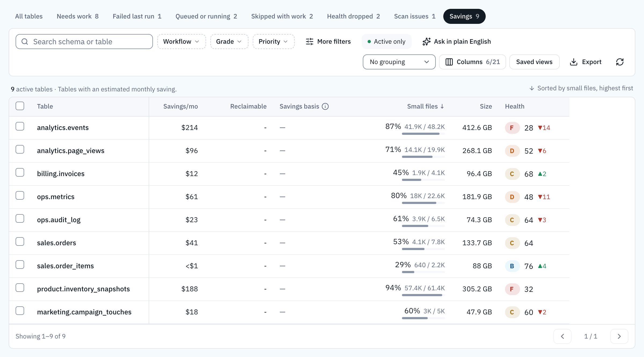This screenshot has height=357, width=644.
Task: Click the B grade badge for sales.order_items
Action: [512, 266]
